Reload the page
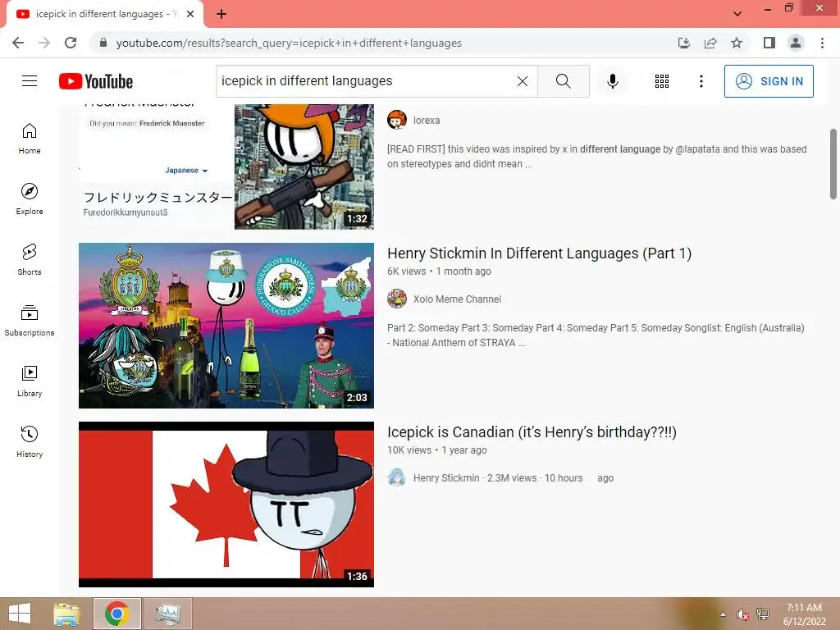The image size is (840, 630). (71, 43)
